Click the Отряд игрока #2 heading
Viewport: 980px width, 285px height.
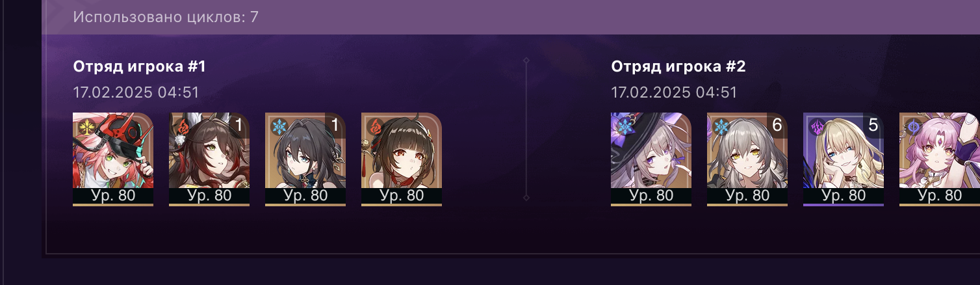(678, 66)
